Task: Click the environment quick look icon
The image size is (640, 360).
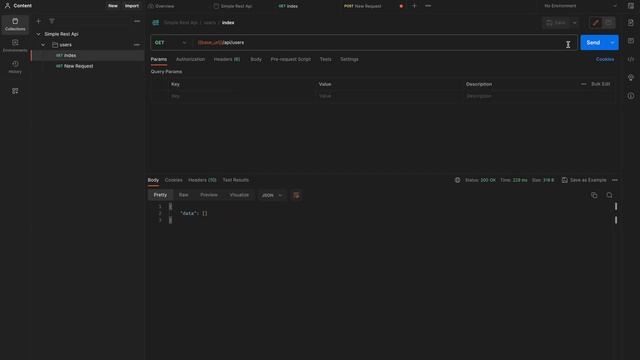Action: coord(631,6)
